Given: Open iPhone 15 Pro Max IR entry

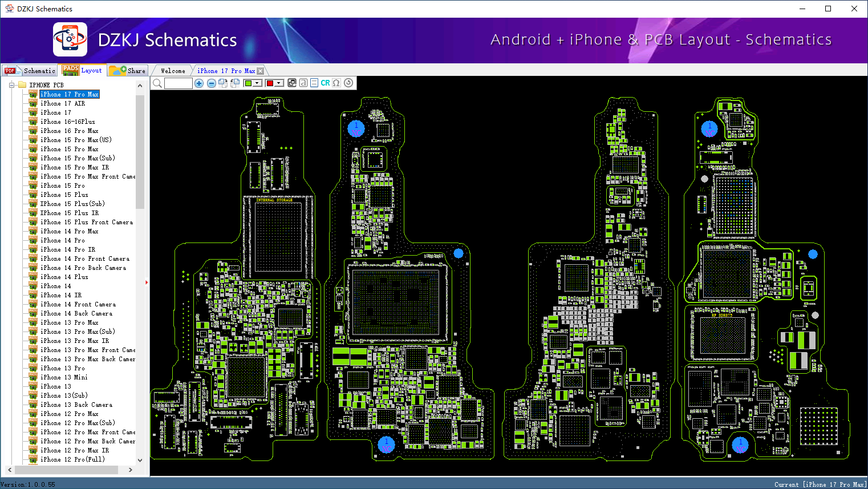Looking at the screenshot, I should point(75,167).
